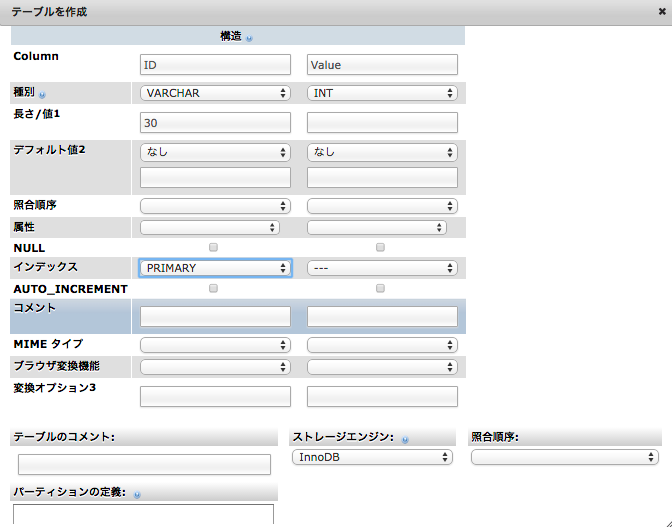
Task: Close the テーブルを作成 dialog
Action: point(662,12)
